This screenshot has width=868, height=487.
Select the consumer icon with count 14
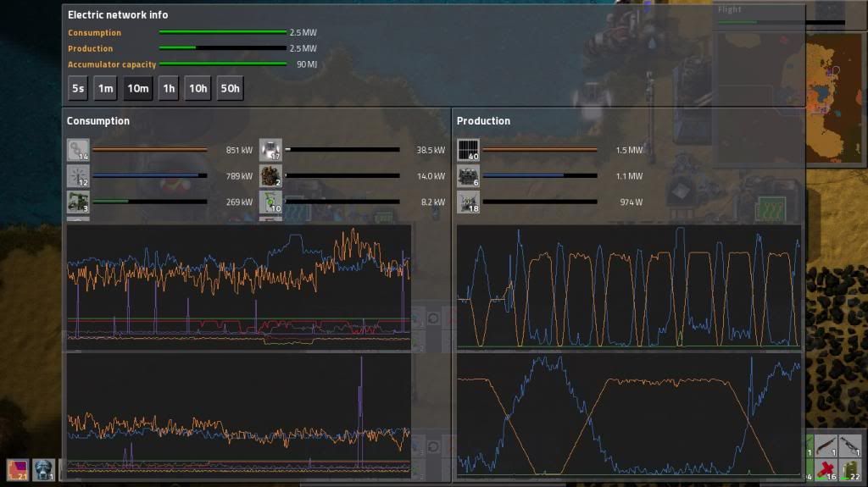coord(78,150)
